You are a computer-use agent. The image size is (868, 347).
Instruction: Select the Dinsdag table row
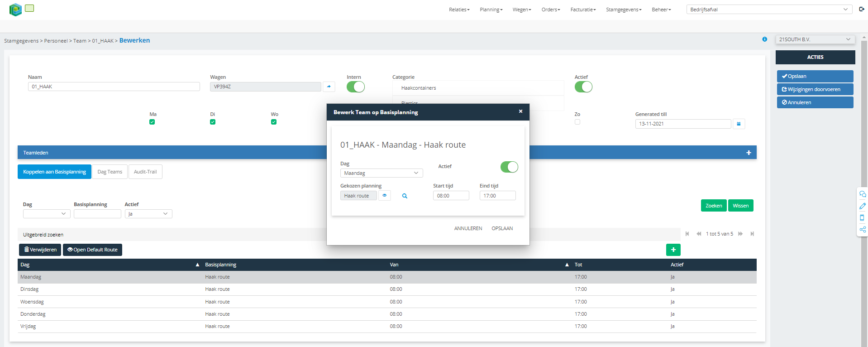(387, 289)
